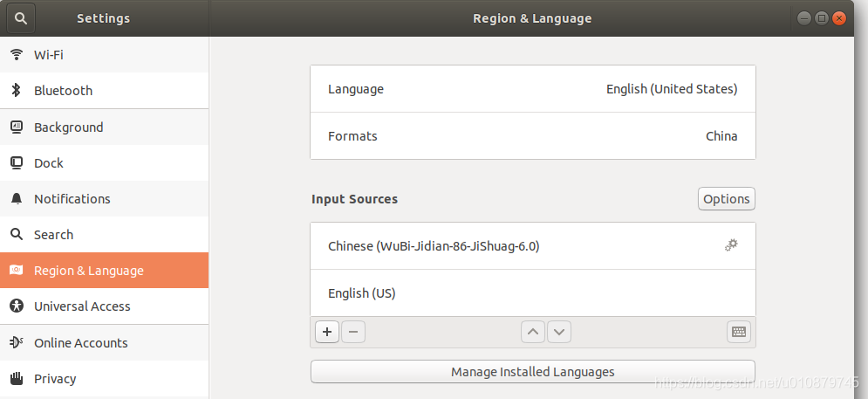The height and width of the screenshot is (399, 868).
Task: Click the Bluetooth symbol icon
Action: pos(17,90)
